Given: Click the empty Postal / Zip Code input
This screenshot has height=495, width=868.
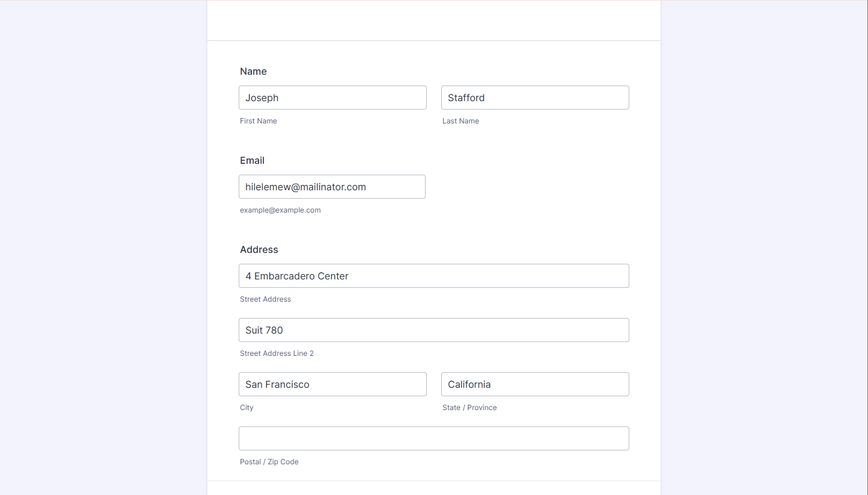Looking at the screenshot, I should pyautogui.click(x=433, y=438).
